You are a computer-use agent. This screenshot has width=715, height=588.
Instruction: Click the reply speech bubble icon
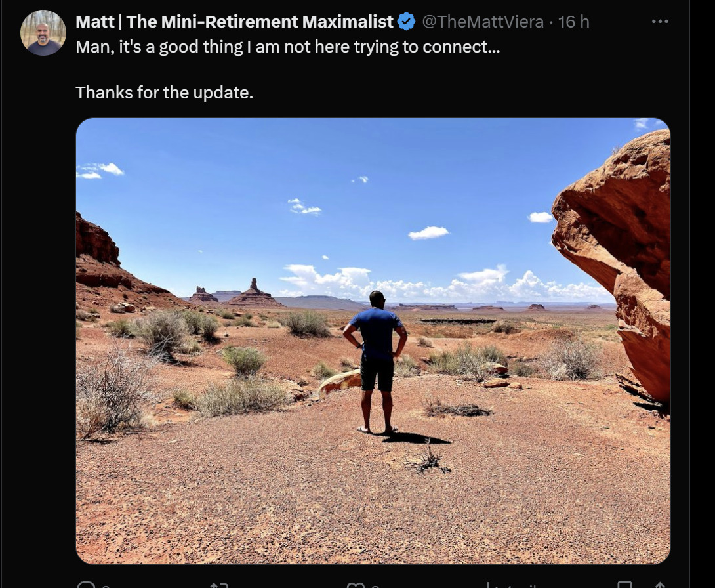click(x=86, y=584)
